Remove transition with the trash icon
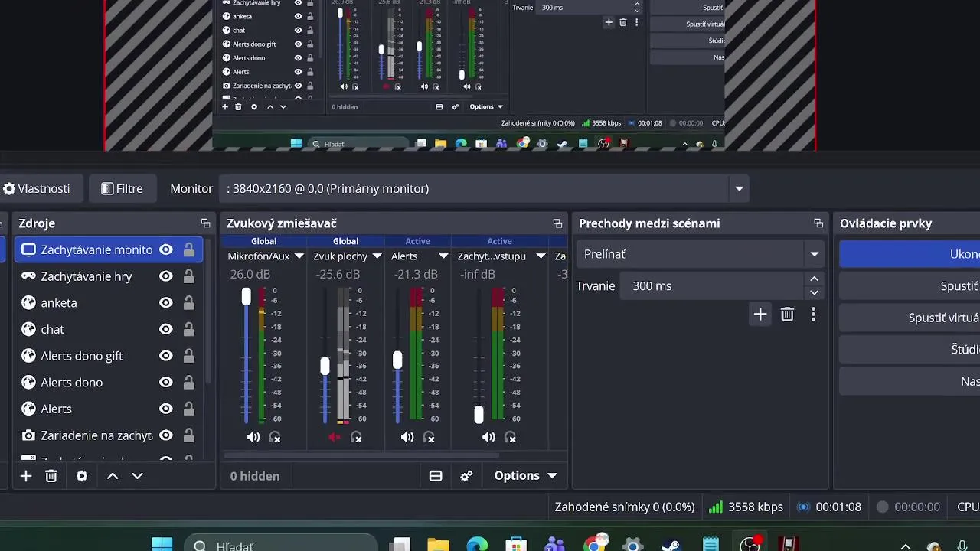 (x=787, y=314)
